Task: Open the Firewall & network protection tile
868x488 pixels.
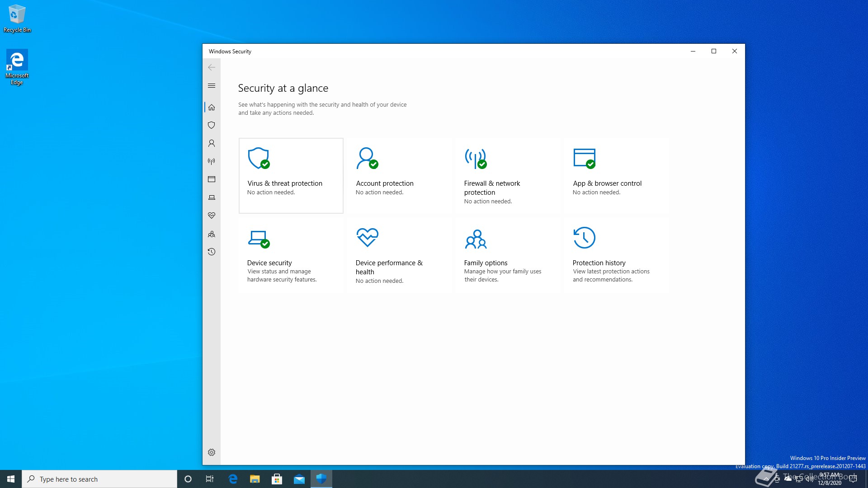Action: (x=508, y=175)
